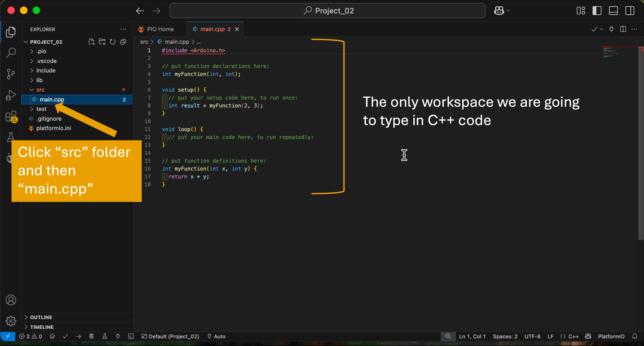Click PlatformIO Home icon in status bar
This screenshot has width=644, height=346.
coord(52,336)
